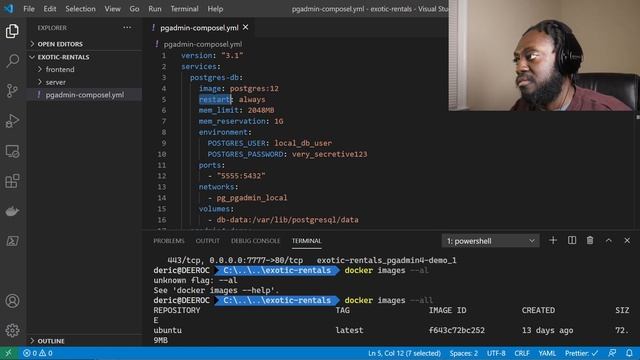
Task: Change line endings via CRLF
Action: tap(522, 353)
